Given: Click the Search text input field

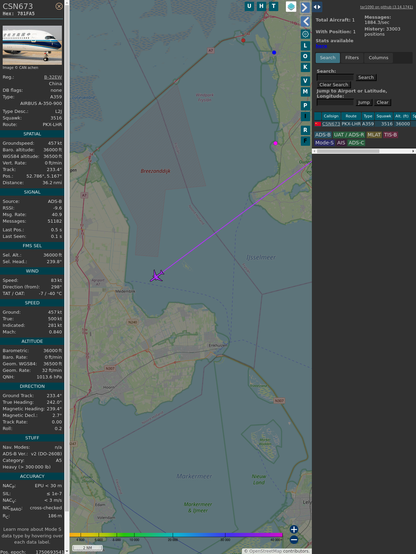Looking at the screenshot, I should pyautogui.click(x=335, y=77).
